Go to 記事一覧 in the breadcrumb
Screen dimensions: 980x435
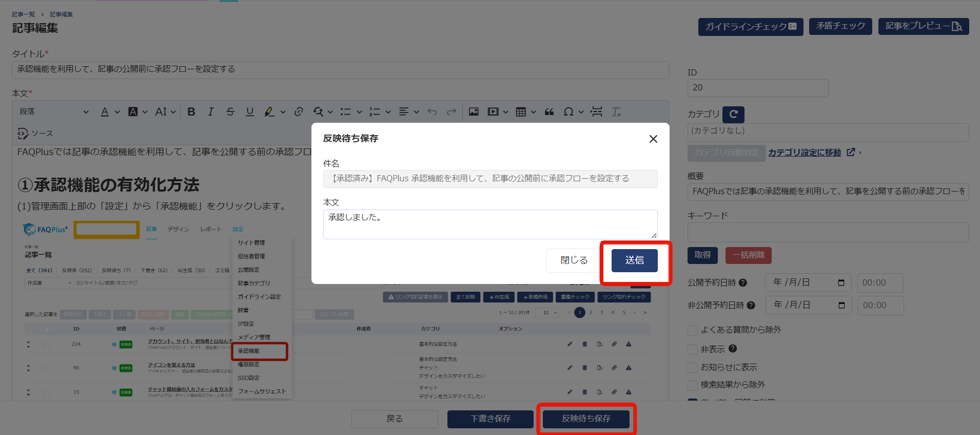24,14
